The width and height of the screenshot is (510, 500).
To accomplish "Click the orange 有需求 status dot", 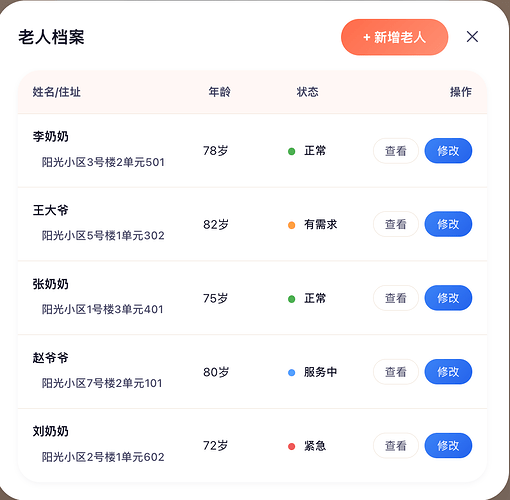I will coord(291,225).
